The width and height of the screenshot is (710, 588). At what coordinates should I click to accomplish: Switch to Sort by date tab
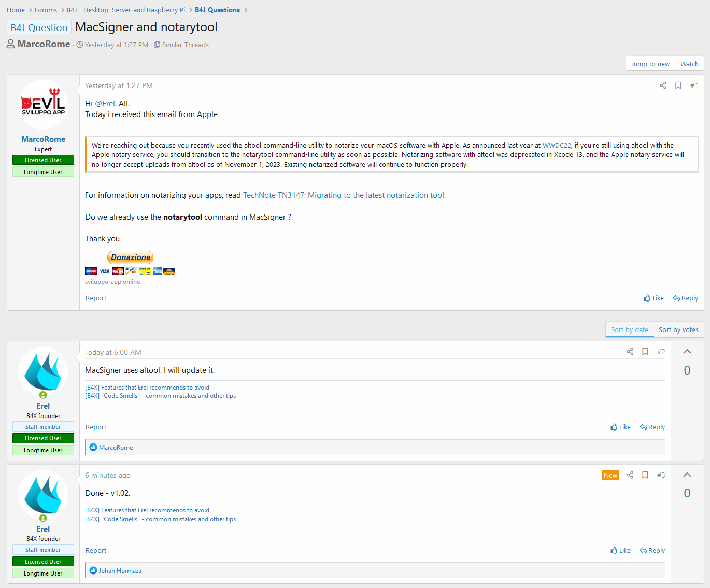pyautogui.click(x=629, y=329)
